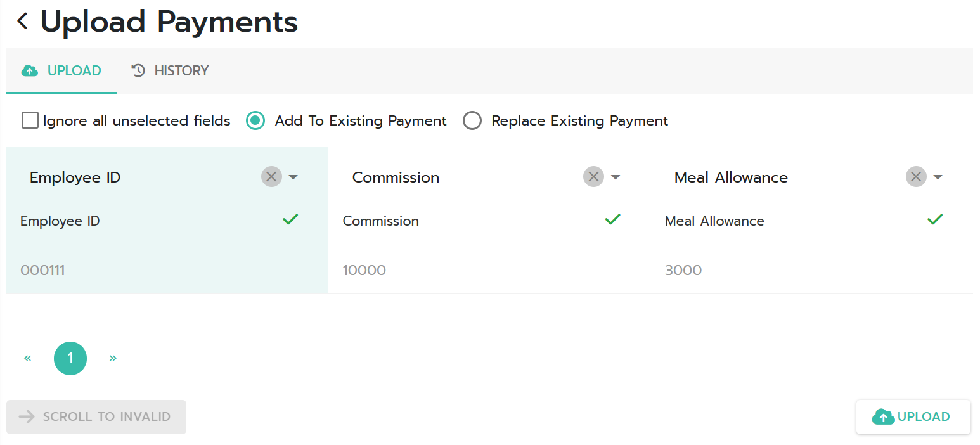Click the green checkmark in Commission column
This screenshot has height=445, width=980.
612,219
